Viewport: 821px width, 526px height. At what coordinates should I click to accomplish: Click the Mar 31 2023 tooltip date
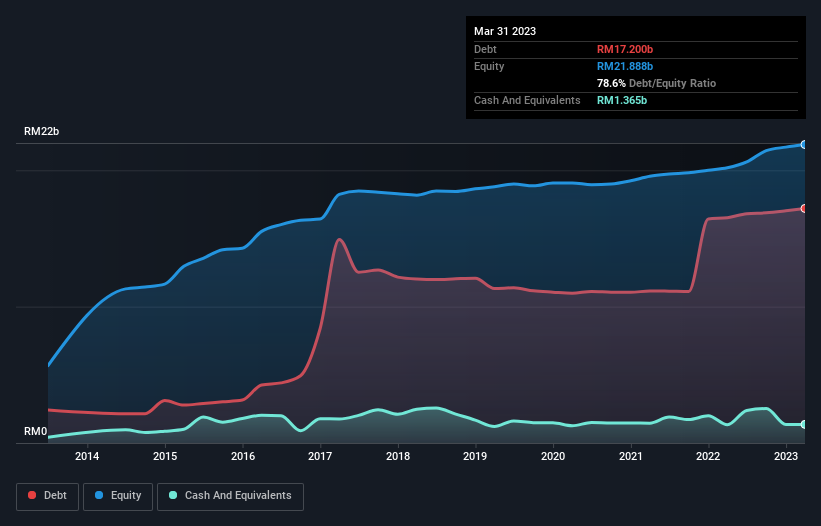point(505,31)
